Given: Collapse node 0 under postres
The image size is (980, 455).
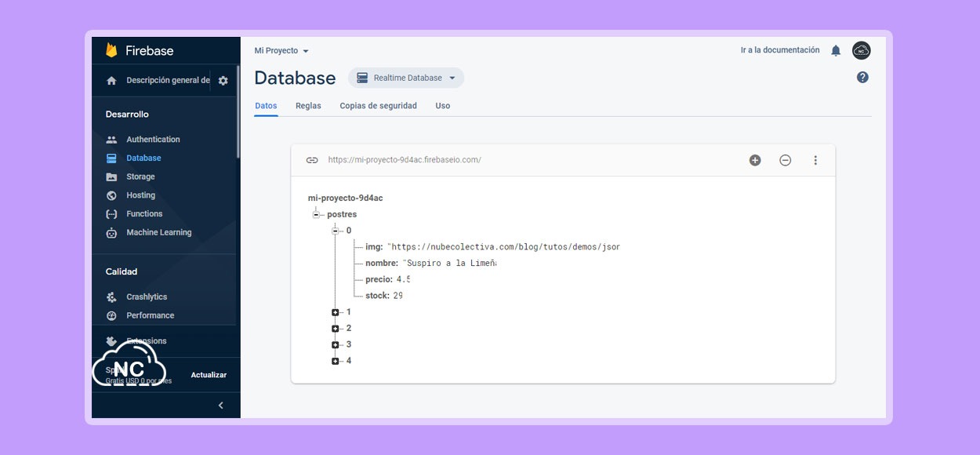Looking at the screenshot, I should point(336,231).
